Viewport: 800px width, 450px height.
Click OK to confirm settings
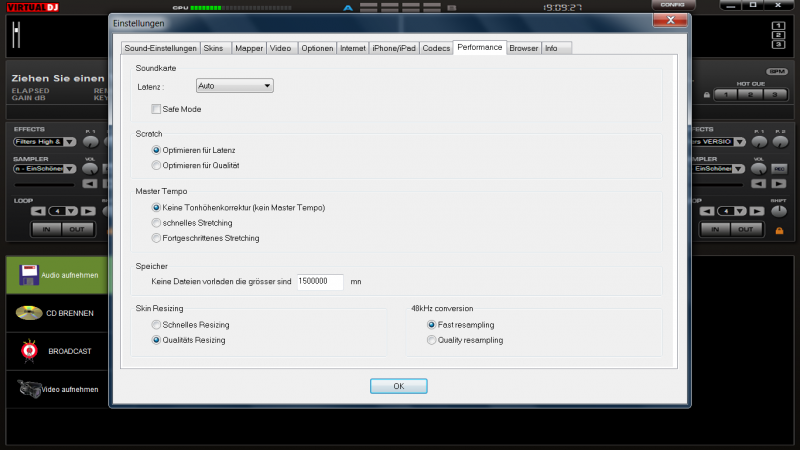[398, 386]
